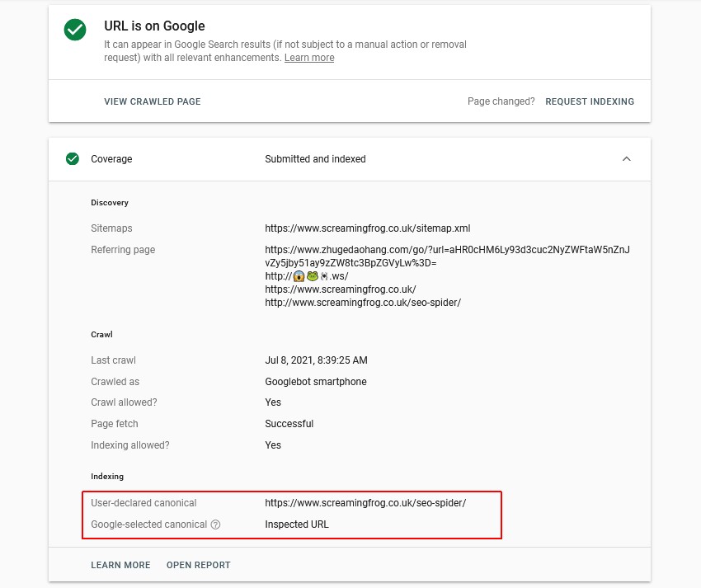Click the LEARN MORE button at the bottom

coord(120,565)
